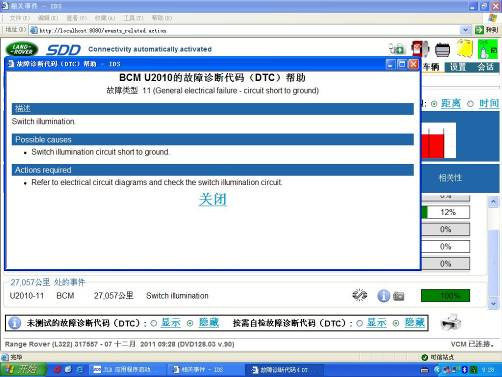The image size is (502, 377).
Task: Click the DTC help window title icon
Action: [x=11, y=64]
